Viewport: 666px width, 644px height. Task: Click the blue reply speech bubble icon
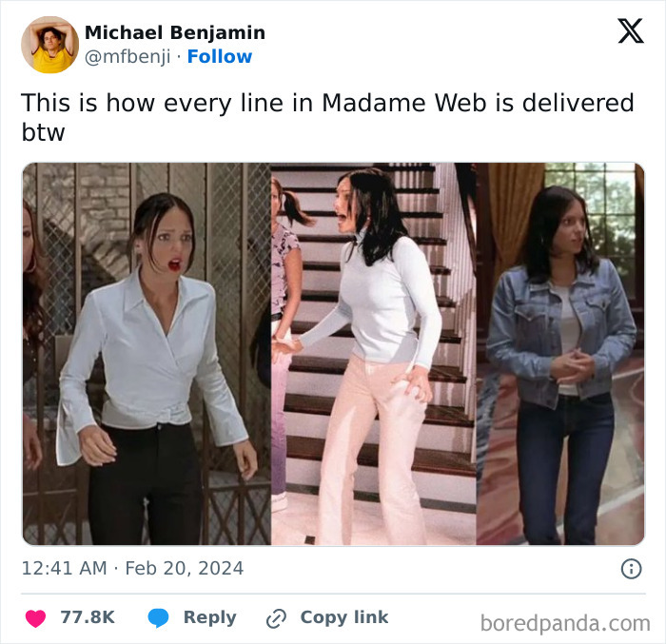(159, 618)
